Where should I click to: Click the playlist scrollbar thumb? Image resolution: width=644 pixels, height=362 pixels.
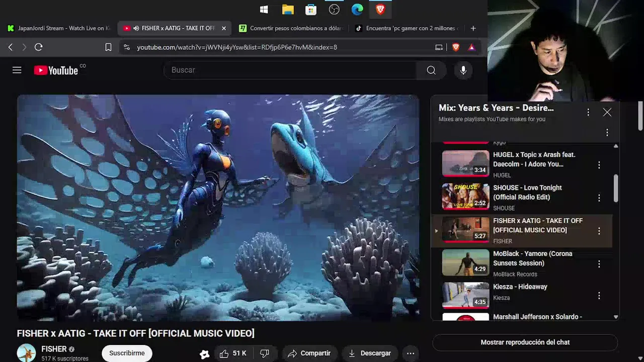tap(616, 189)
